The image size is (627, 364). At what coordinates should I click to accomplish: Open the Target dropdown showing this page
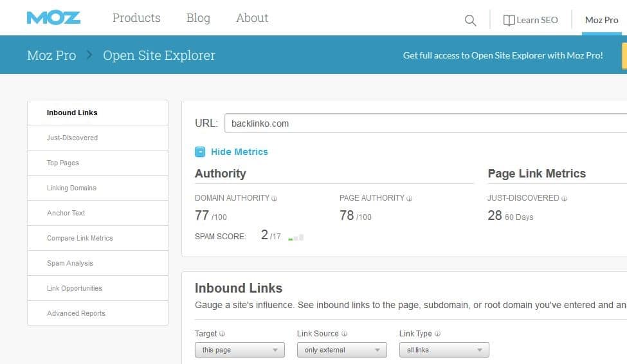239,350
